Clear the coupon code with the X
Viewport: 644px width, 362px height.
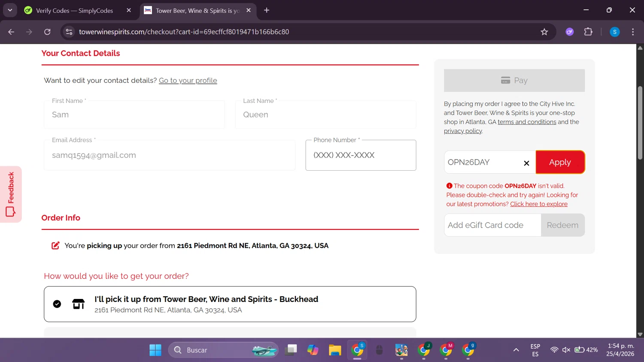tap(526, 163)
